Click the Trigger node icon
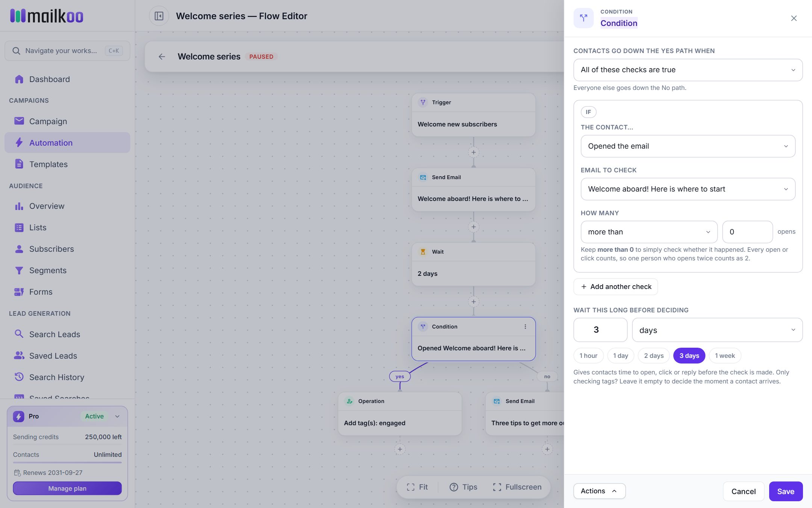Image resolution: width=812 pixels, height=508 pixels. [423, 102]
